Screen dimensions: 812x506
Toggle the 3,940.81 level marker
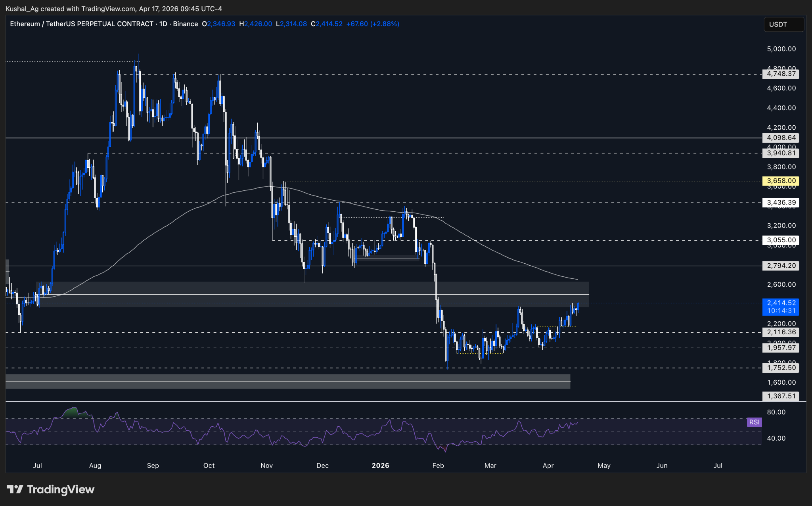click(x=780, y=153)
